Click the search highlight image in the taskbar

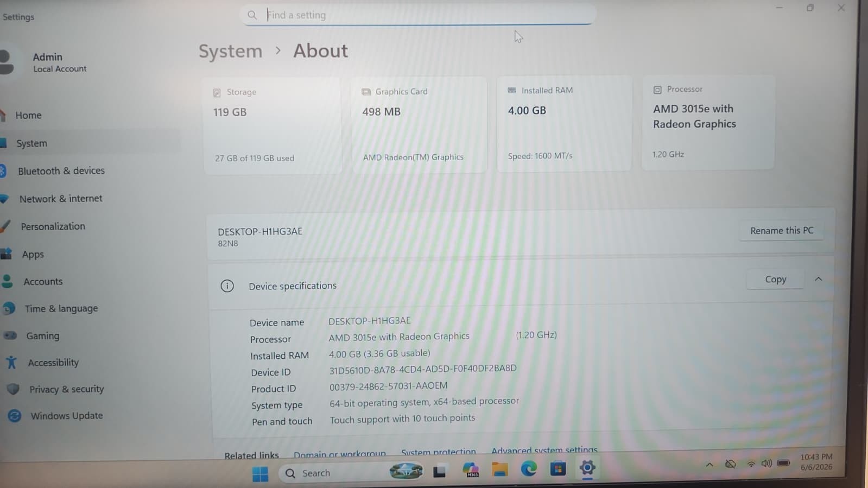(x=406, y=471)
